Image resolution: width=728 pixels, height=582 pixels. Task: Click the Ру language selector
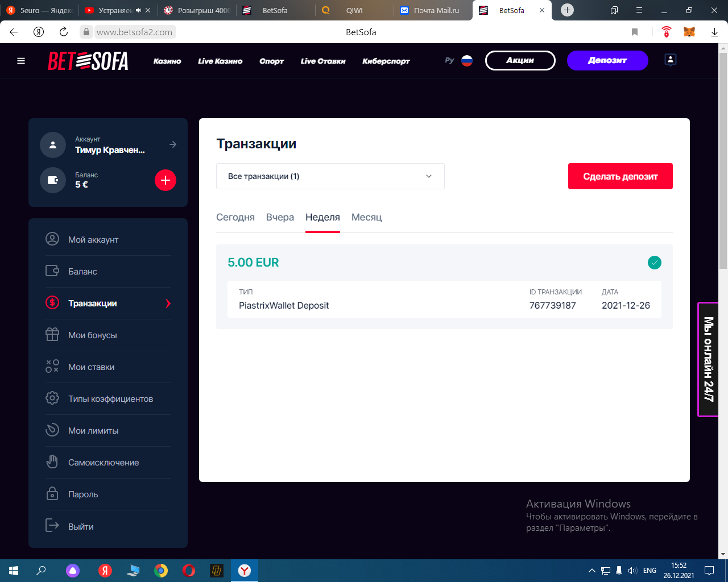449,60
